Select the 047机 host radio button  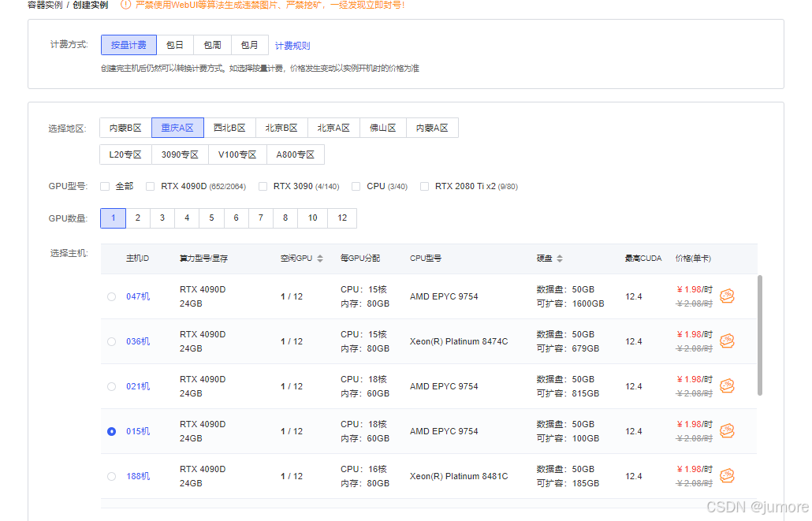point(111,296)
